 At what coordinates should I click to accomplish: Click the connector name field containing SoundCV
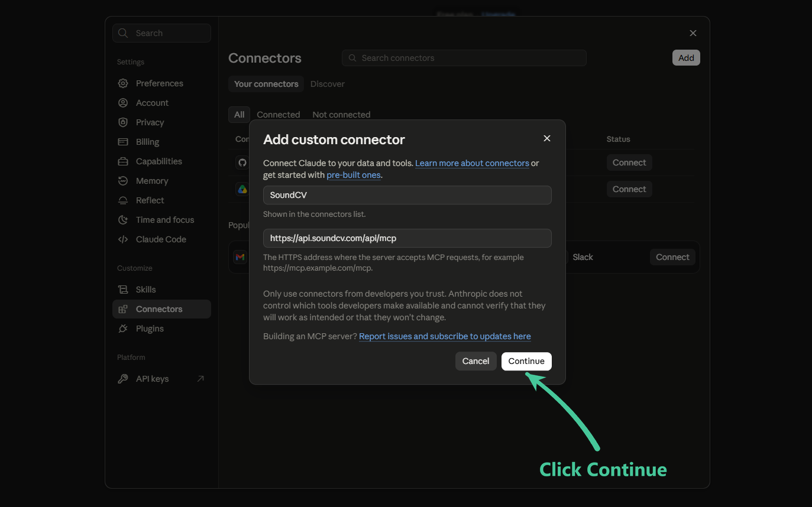click(407, 195)
